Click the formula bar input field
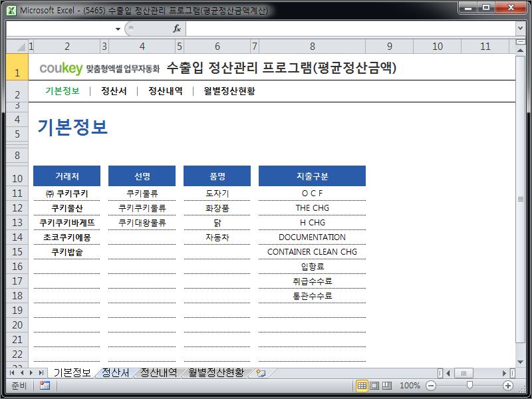 [x=350, y=29]
